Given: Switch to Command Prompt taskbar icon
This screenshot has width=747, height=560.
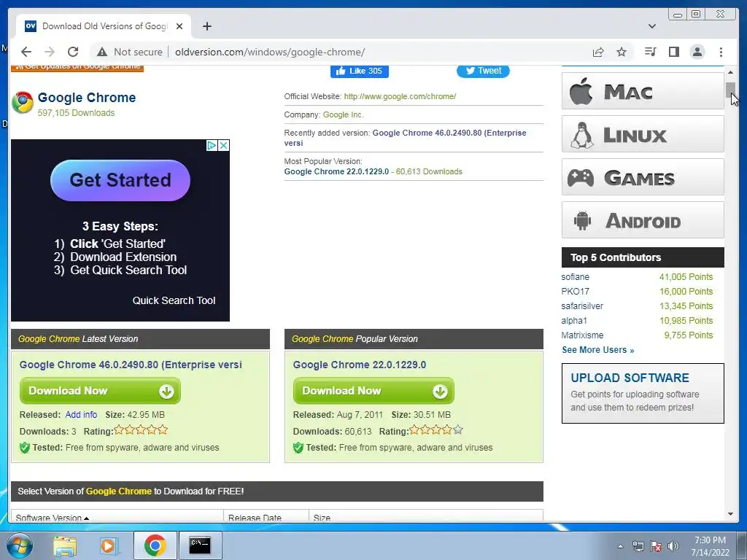Looking at the screenshot, I should (200, 545).
